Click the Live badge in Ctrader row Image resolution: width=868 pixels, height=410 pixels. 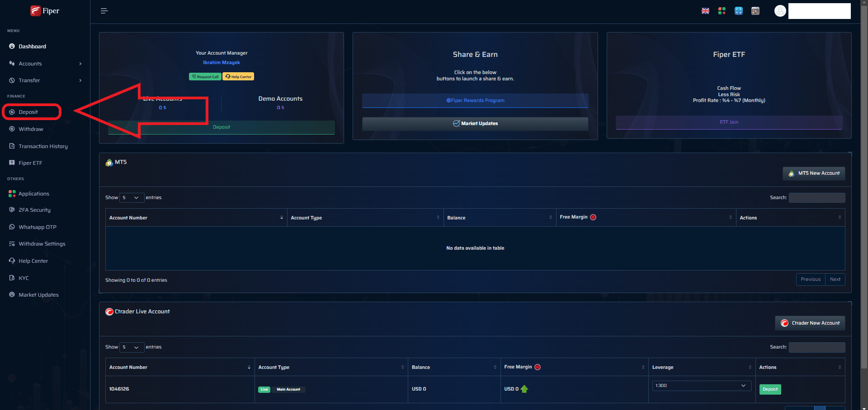click(x=264, y=390)
